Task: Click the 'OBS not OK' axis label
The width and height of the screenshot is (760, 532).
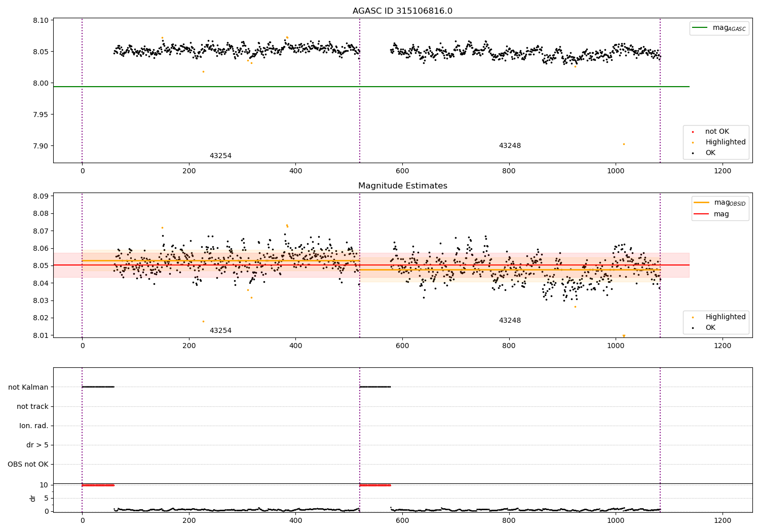Action: 28,464
